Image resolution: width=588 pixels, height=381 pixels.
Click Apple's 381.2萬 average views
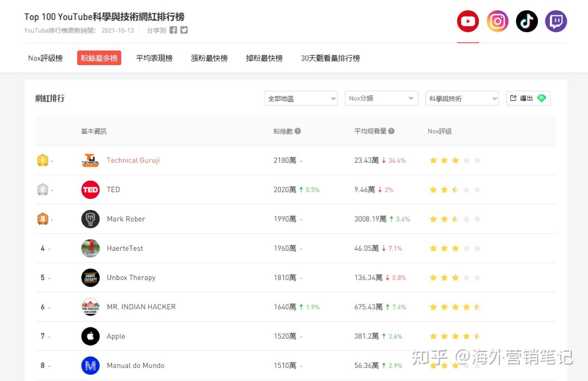click(367, 337)
